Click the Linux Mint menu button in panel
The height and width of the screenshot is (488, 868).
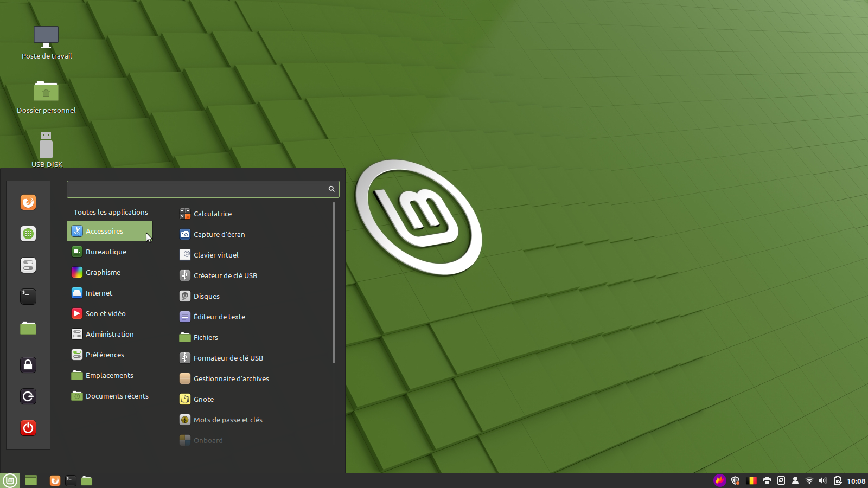click(x=10, y=480)
